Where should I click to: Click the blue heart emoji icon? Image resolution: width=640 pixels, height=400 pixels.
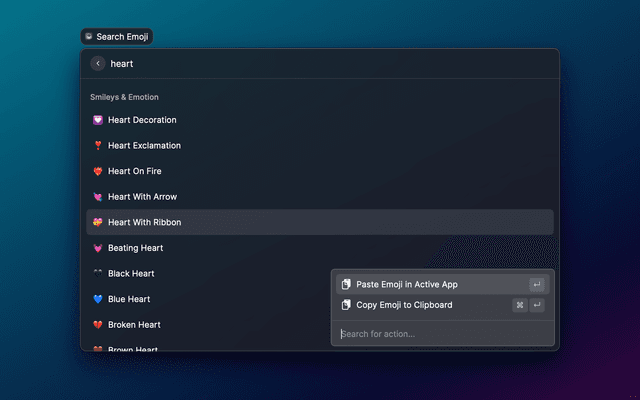click(x=98, y=299)
